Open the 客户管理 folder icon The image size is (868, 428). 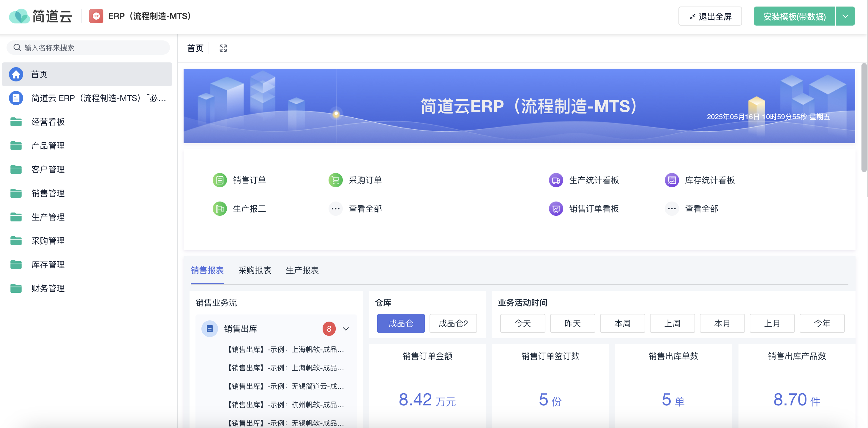click(16, 169)
